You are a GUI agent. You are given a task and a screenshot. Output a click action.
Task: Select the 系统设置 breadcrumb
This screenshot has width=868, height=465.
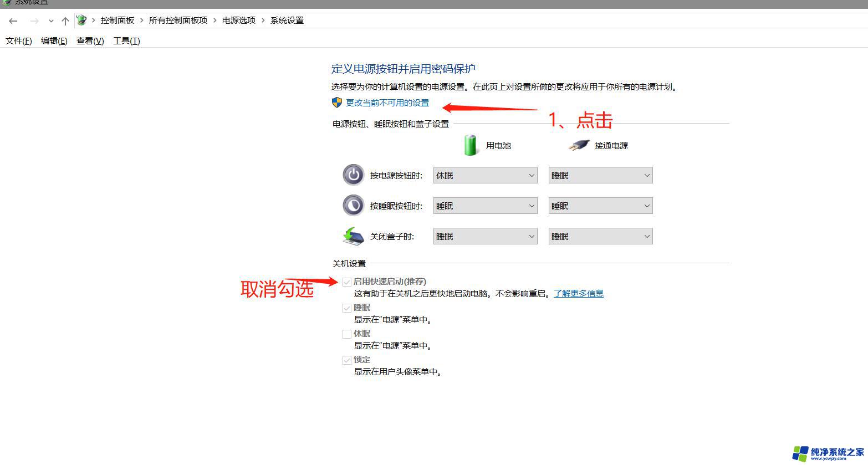pyautogui.click(x=287, y=21)
